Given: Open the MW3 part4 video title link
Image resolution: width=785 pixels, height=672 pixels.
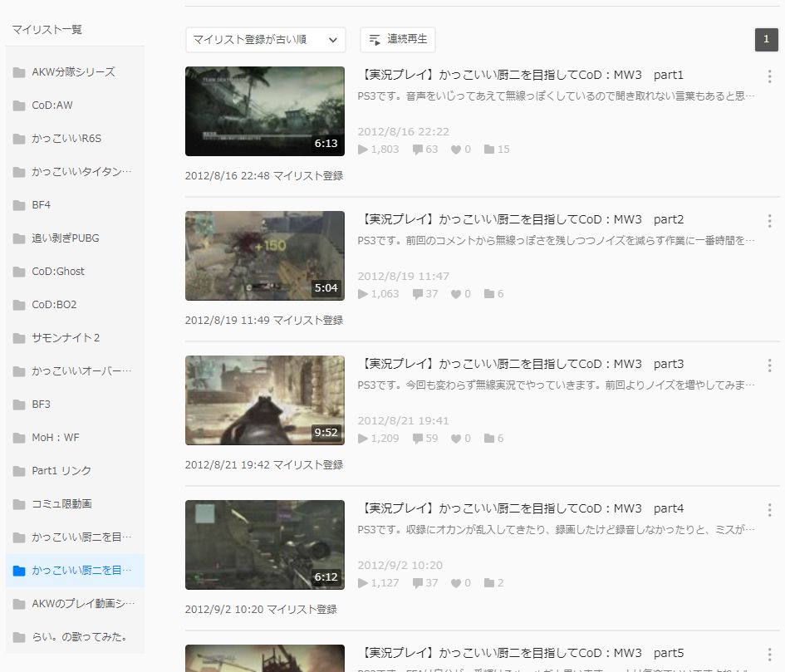Looking at the screenshot, I should [x=521, y=508].
